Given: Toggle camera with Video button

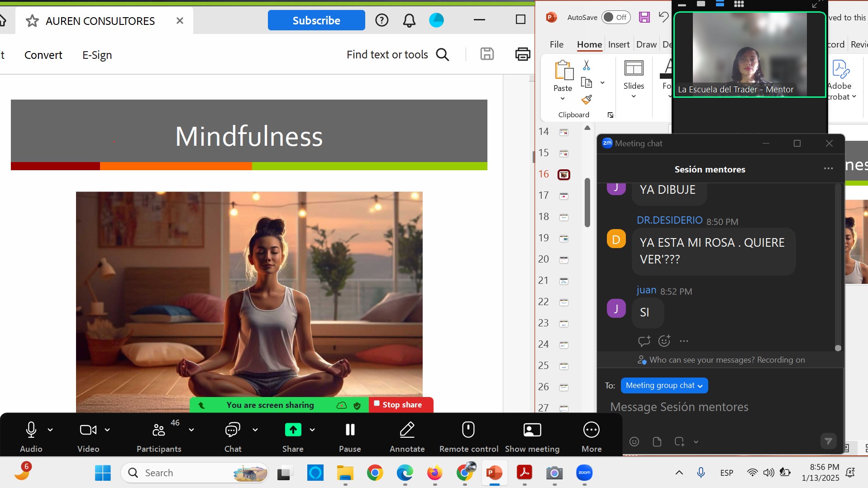Looking at the screenshot, I should [88, 430].
